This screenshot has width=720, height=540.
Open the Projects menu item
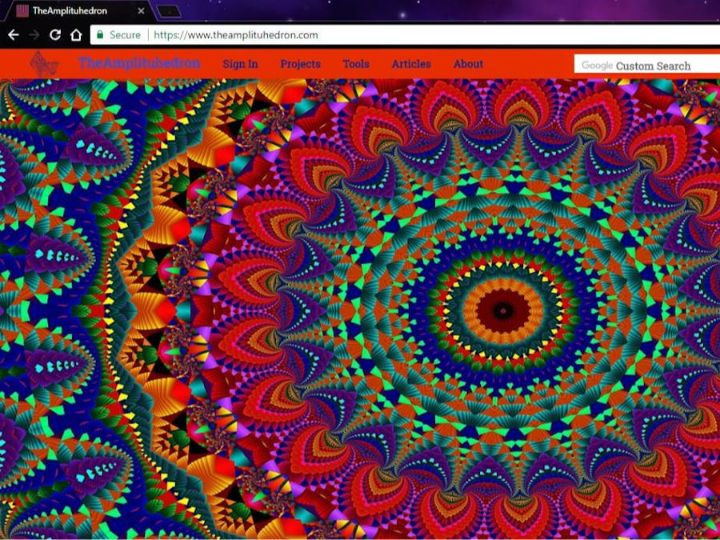(300, 64)
